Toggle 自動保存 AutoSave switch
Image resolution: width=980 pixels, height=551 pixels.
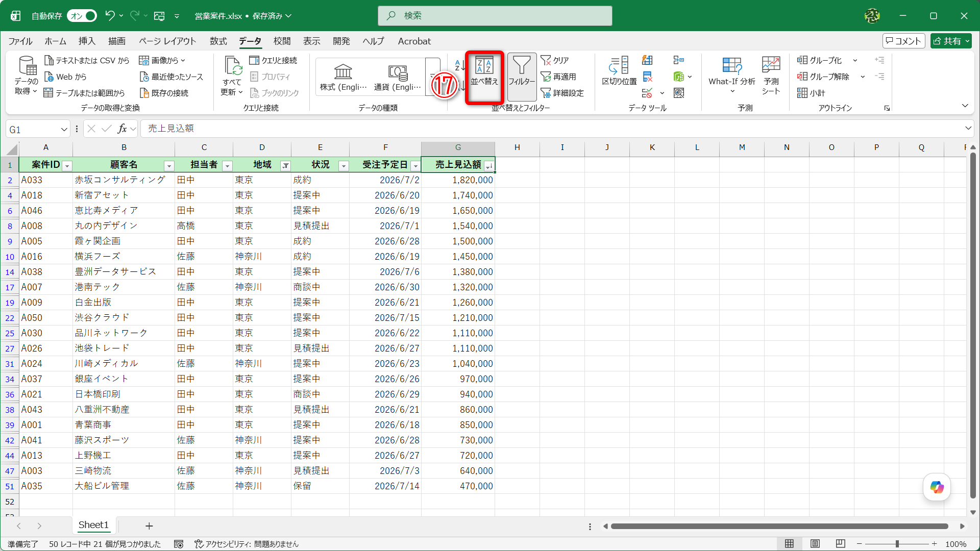click(x=82, y=16)
